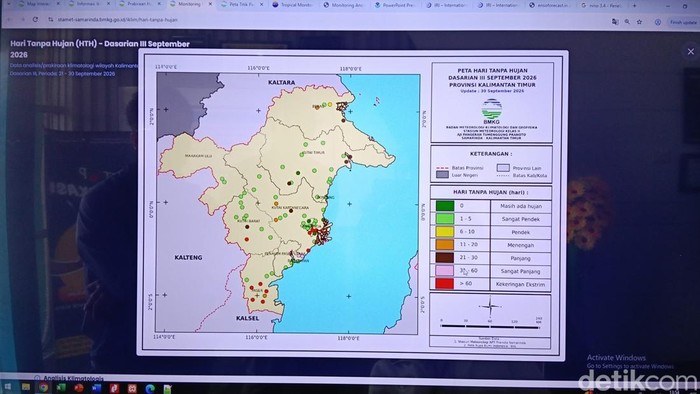Open PowerPoint from the taskbar
Screen dimensions: 700x394
coord(79,388)
